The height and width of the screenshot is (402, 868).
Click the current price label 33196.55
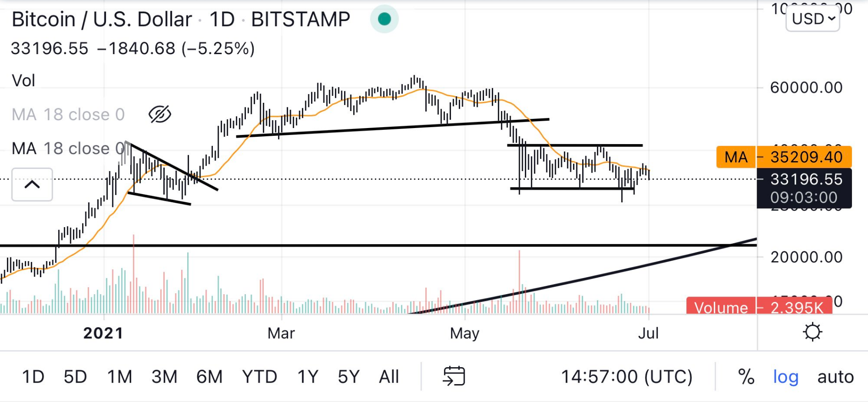pos(806,179)
